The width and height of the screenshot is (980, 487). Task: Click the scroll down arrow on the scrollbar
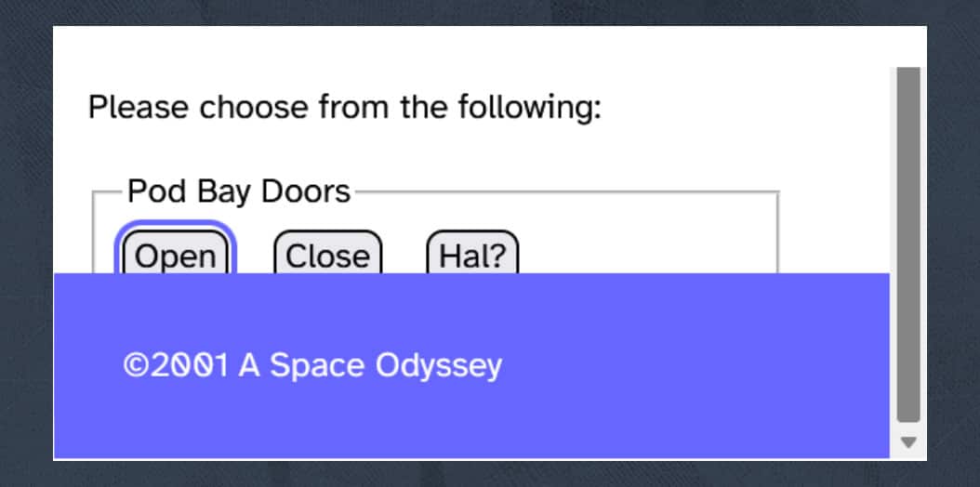click(908, 441)
